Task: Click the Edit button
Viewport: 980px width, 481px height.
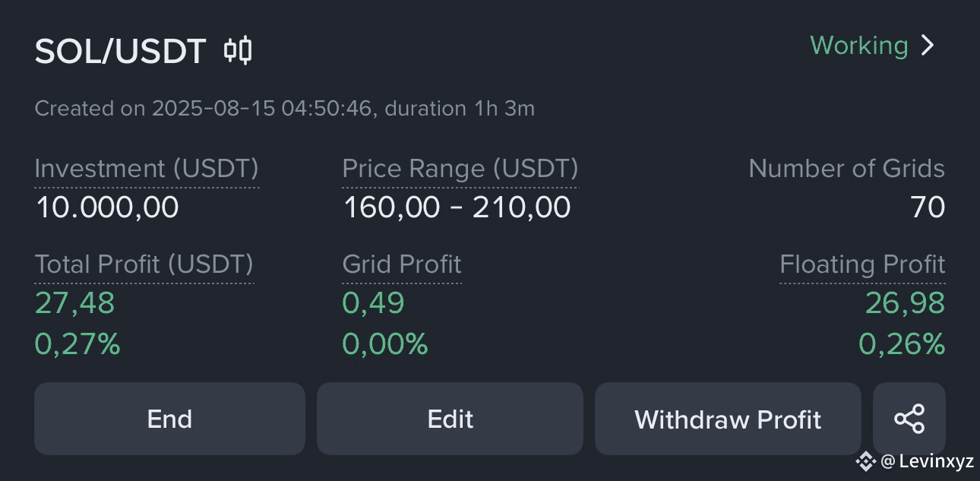Action: click(x=450, y=419)
